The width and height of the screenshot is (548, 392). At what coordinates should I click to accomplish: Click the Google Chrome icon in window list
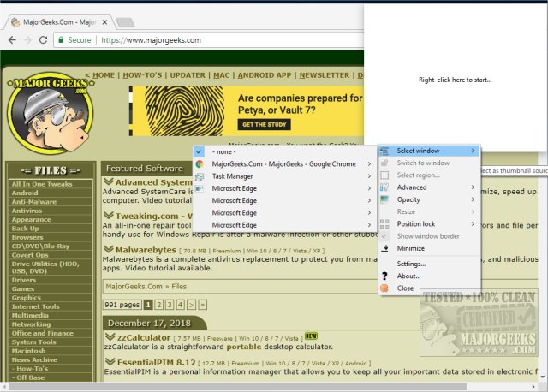[200, 163]
